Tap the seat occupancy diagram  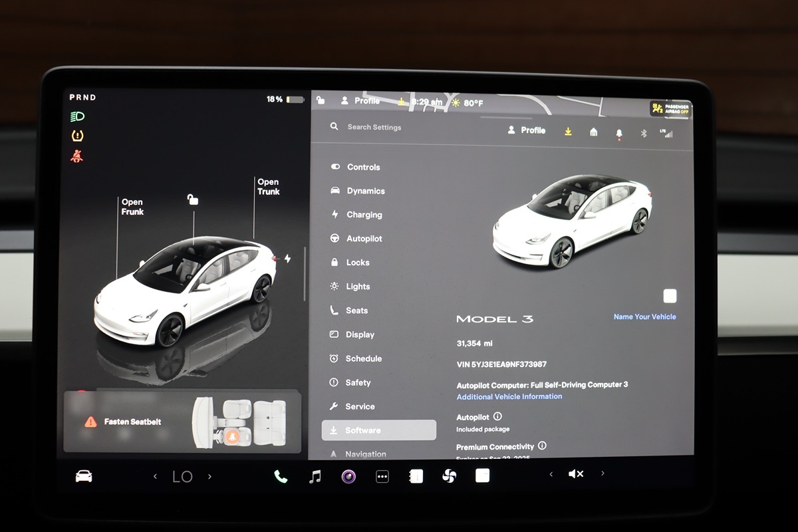(x=240, y=422)
